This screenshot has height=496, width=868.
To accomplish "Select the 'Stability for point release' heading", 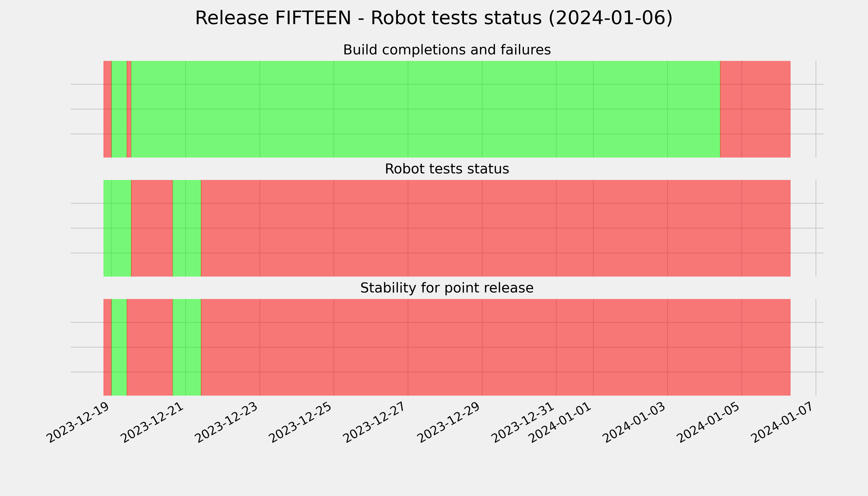I will (447, 288).
